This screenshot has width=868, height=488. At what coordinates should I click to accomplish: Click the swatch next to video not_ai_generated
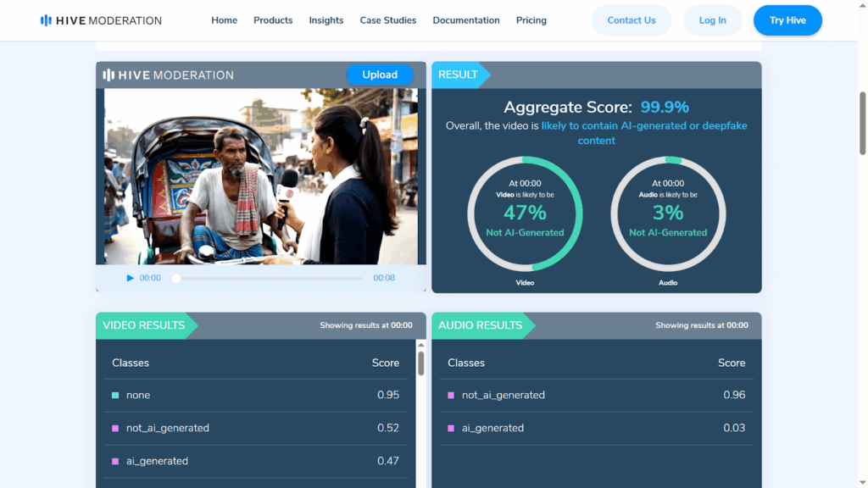click(115, 428)
